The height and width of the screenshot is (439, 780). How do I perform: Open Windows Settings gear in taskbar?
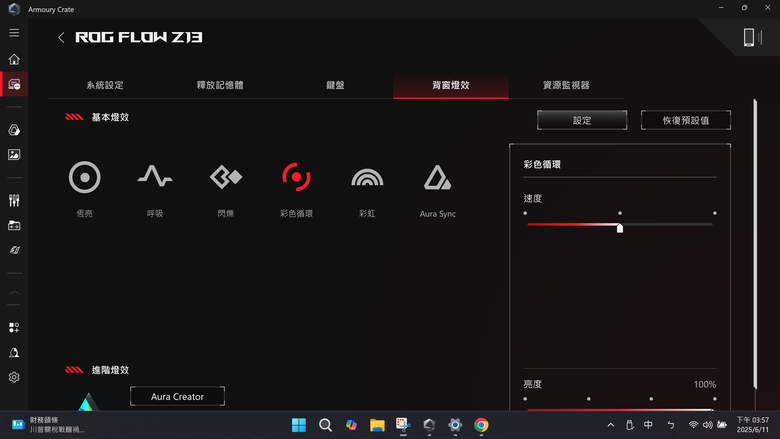point(455,425)
